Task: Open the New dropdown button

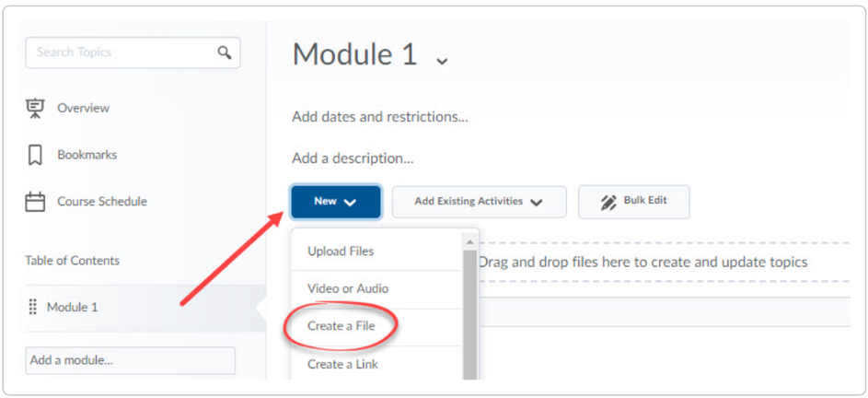Action: coord(336,202)
